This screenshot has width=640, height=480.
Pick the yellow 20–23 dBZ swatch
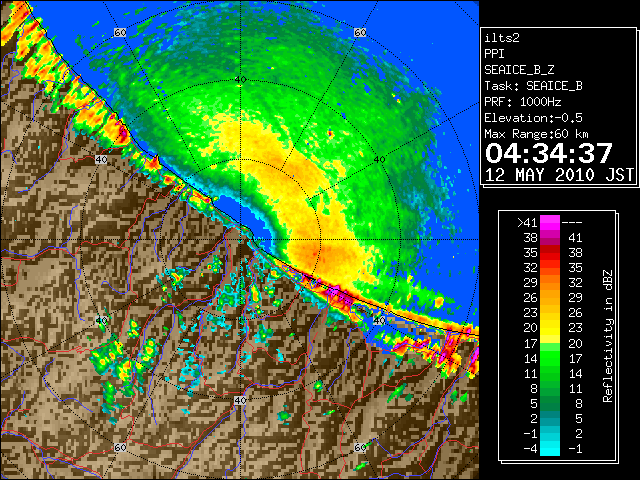coord(550,328)
